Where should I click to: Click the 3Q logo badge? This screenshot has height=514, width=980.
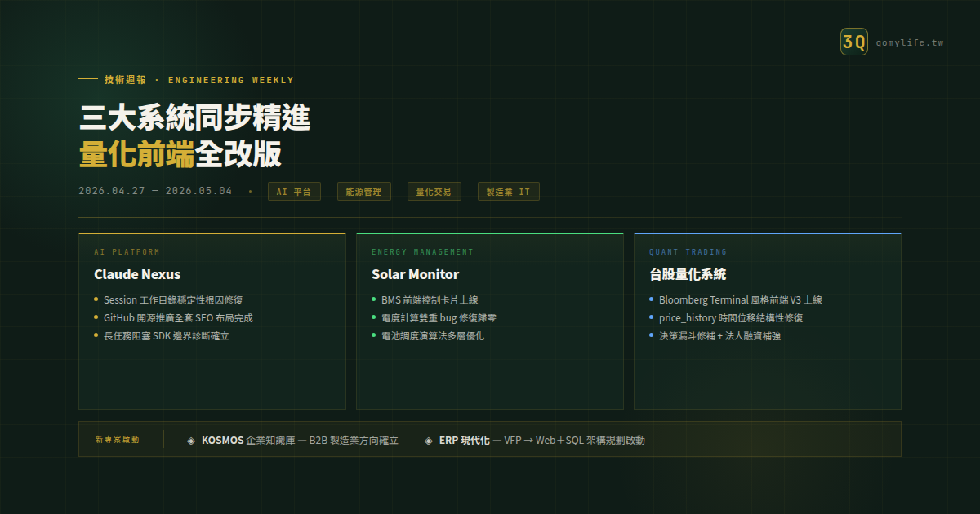tap(854, 42)
